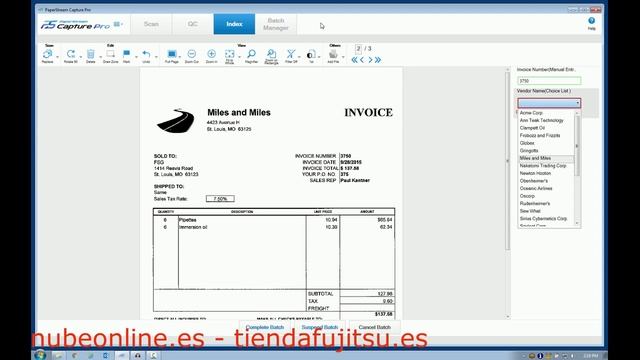Open the Delete dropdown arrow
The image size is (640, 360).
100,56
